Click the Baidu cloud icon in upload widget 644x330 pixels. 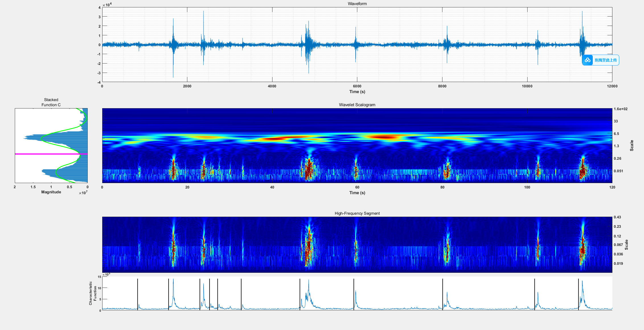tap(588, 60)
